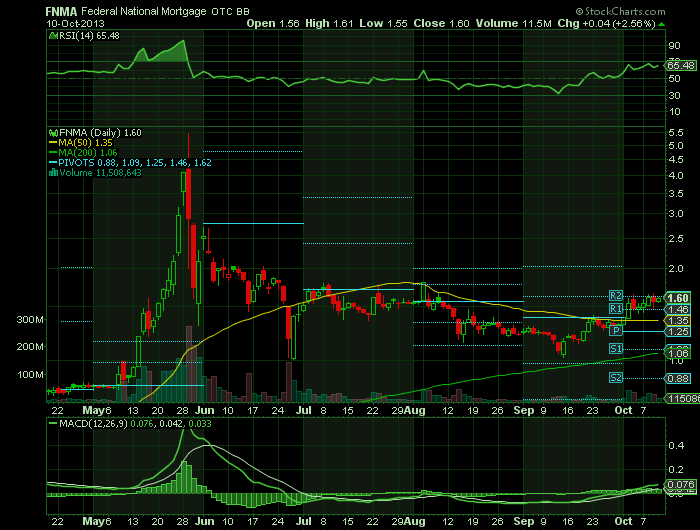Click the FNMA (Daily) 1.60 legend entry

(x=100, y=133)
